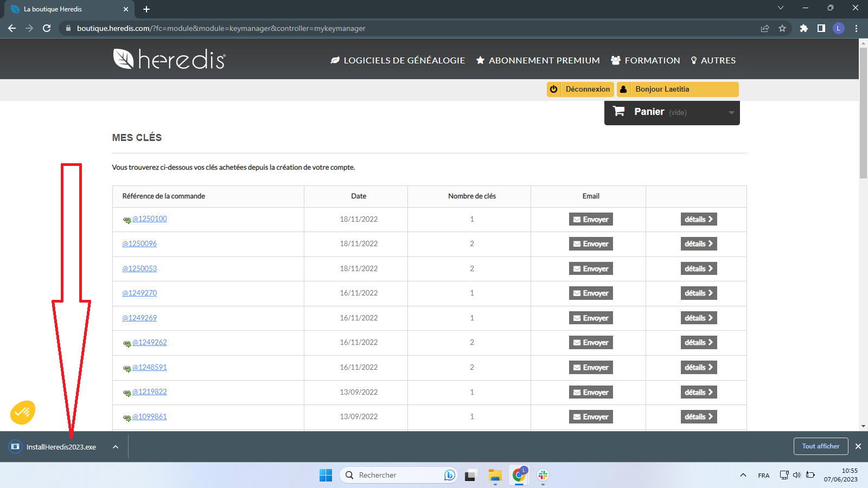Expand the Panier dropdown arrow

(731, 113)
